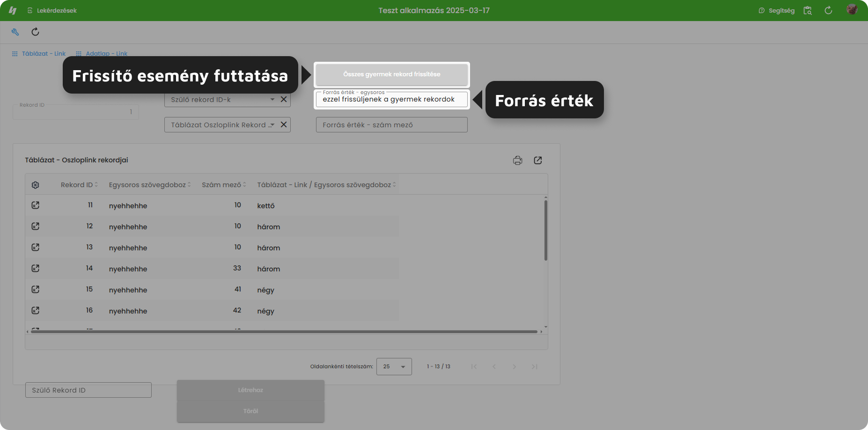Open table in new window icon
Image resolution: width=868 pixels, height=430 pixels.
coord(538,160)
